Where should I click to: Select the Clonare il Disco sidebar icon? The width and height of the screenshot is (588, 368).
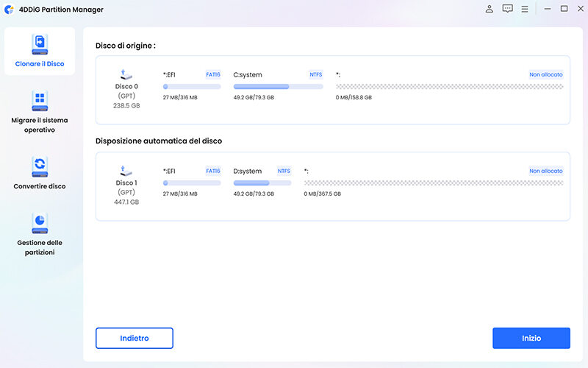(40, 45)
